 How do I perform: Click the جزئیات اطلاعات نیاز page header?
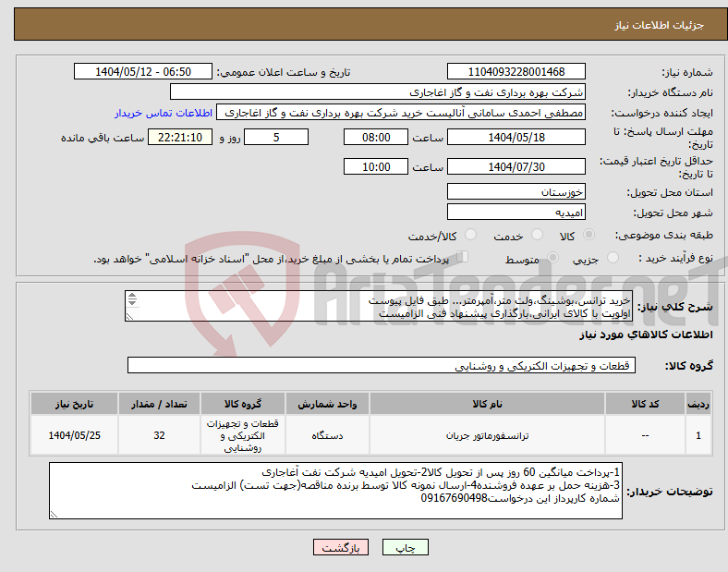660,25
